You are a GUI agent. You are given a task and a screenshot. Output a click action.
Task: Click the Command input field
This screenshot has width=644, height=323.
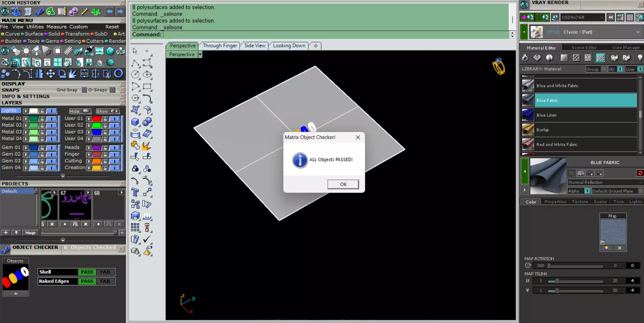(336, 35)
